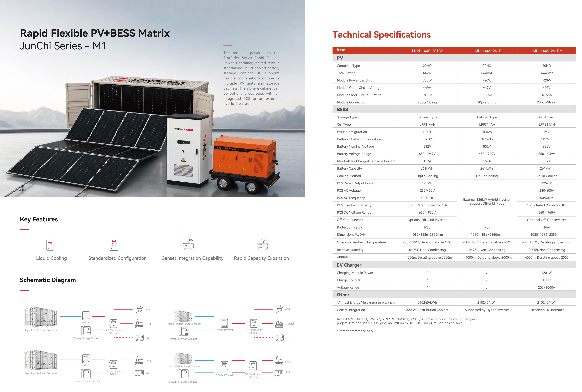Click Power Container icon in Hybrid schematic with Grid
The width and height of the screenshot is (582, 392).
point(183,316)
